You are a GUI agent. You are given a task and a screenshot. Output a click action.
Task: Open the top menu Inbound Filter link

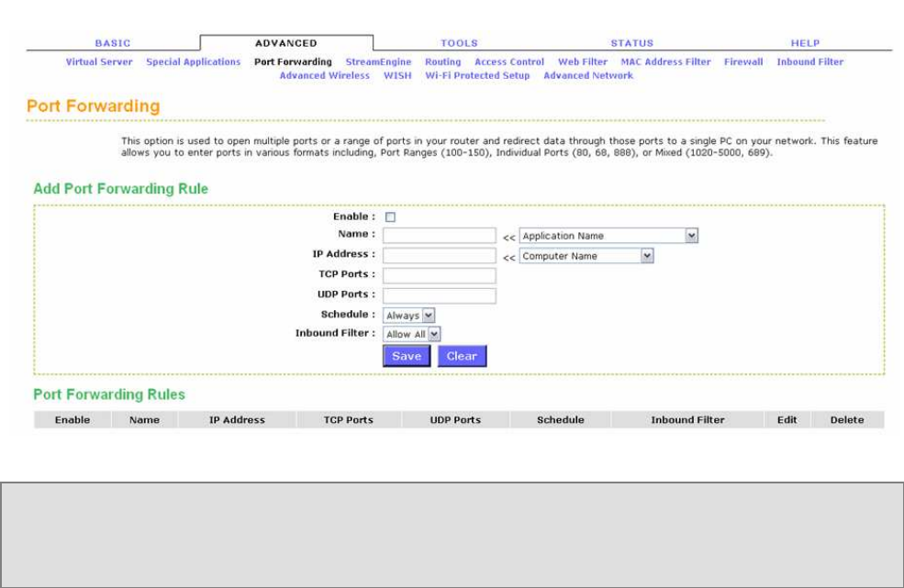[809, 61]
